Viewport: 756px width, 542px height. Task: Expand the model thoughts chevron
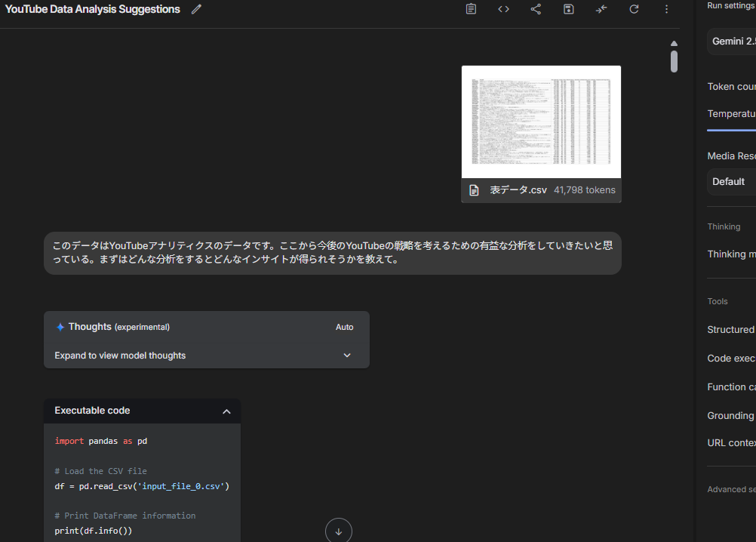[347, 356]
